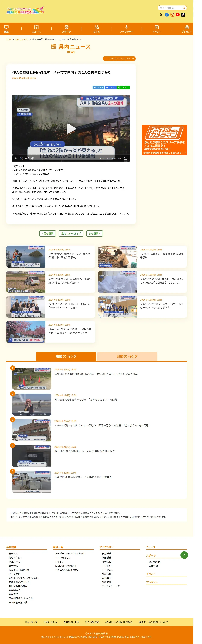Open the スポーツ navigation menu item
Viewport: 202px width, 644px height.
67,29
